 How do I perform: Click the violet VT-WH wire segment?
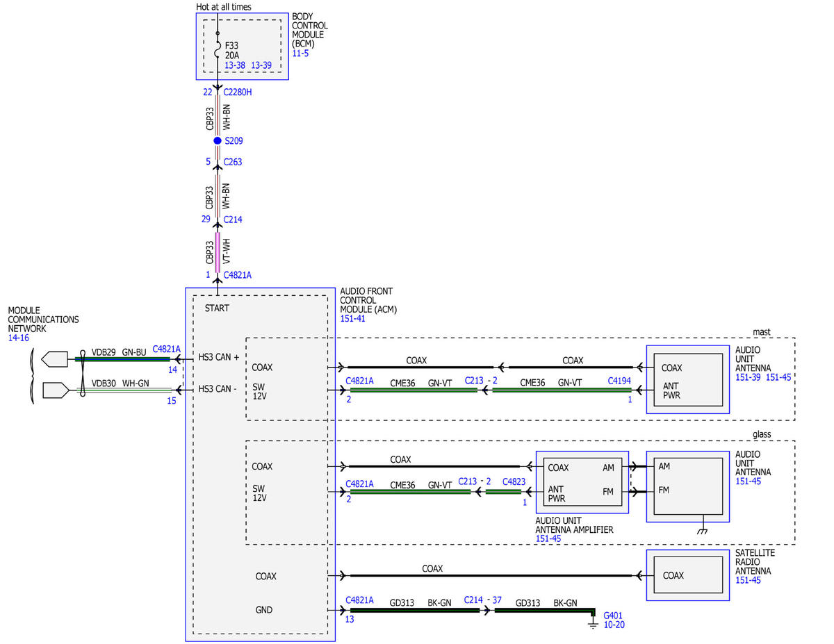(x=218, y=251)
